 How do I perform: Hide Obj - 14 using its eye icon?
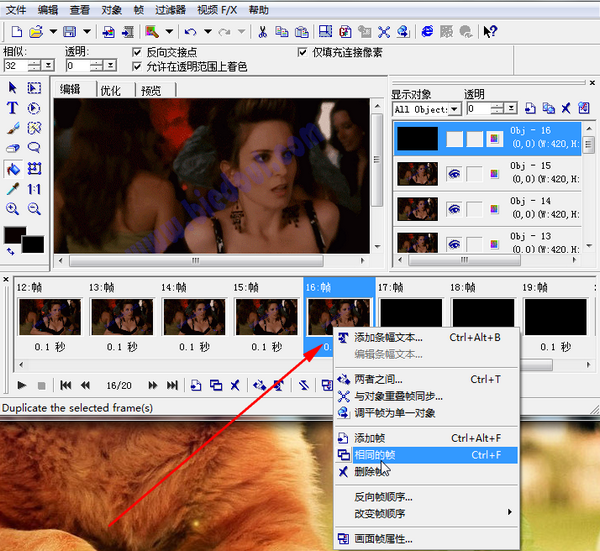click(x=454, y=209)
